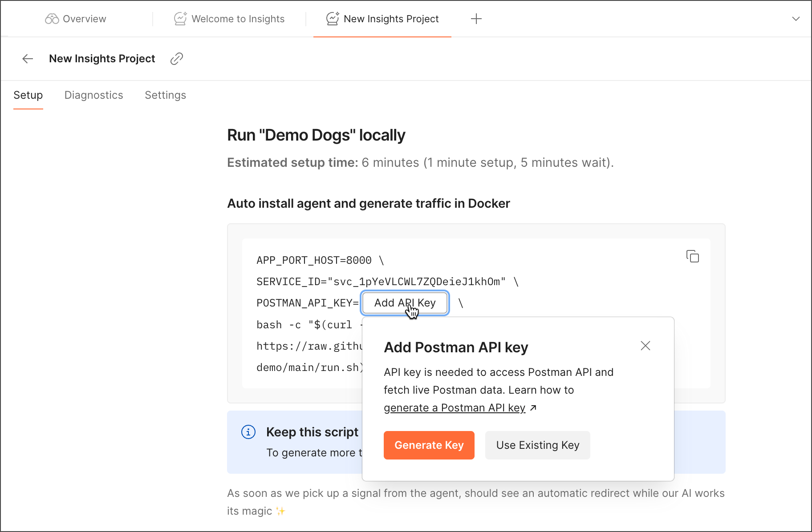Switch to Diagnostics sub-tab

coord(94,95)
